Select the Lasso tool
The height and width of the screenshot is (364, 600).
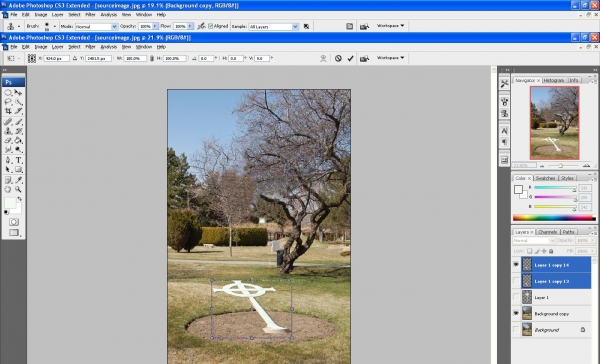(x=8, y=102)
